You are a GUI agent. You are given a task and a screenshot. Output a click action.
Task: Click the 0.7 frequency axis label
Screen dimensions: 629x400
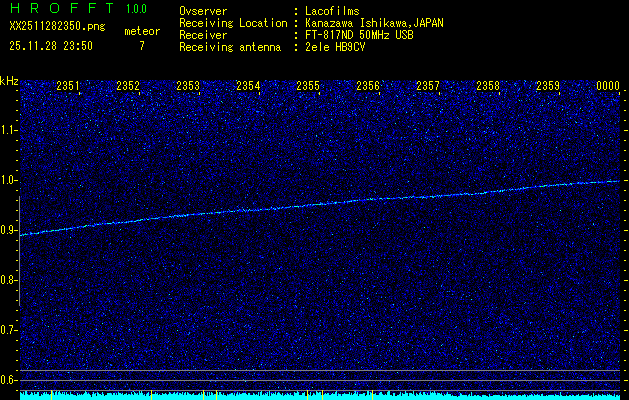coord(9,330)
